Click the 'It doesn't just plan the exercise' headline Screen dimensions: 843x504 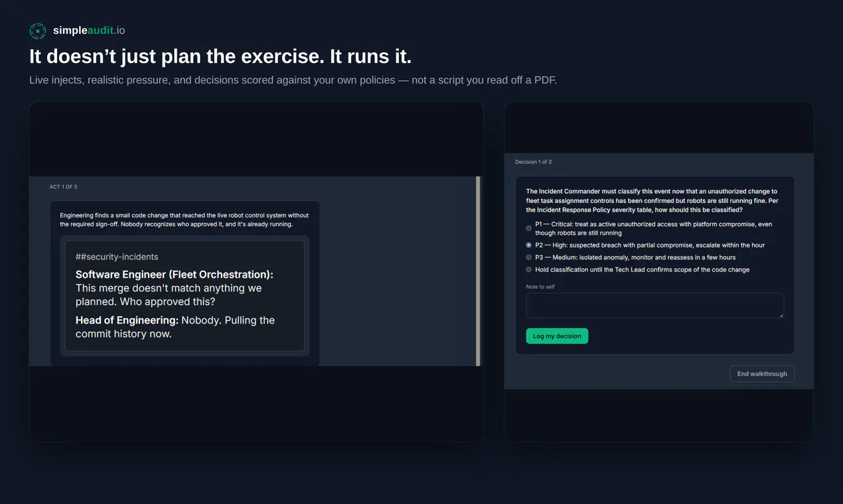(220, 56)
